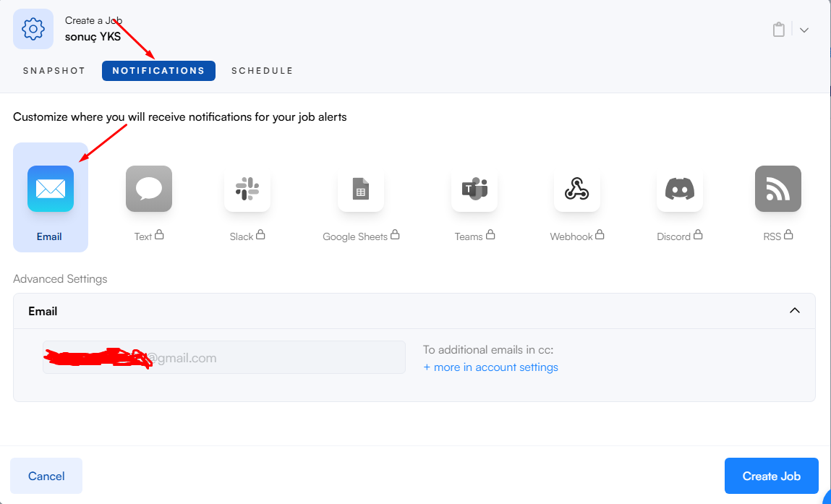Select the Webhook integration icon
This screenshot has width=831, height=504.
pyautogui.click(x=577, y=189)
